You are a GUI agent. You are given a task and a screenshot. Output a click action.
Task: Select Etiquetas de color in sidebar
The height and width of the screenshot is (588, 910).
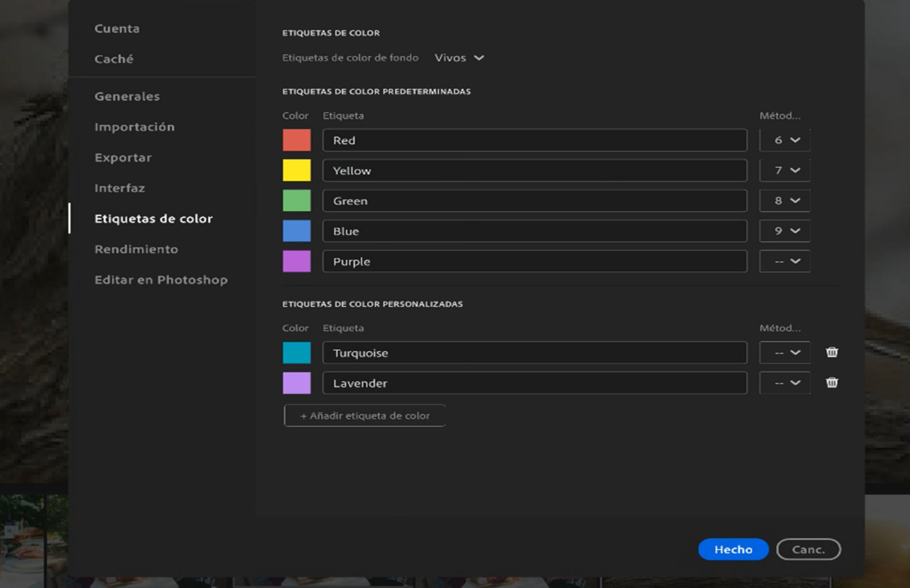(x=154, y=219)
